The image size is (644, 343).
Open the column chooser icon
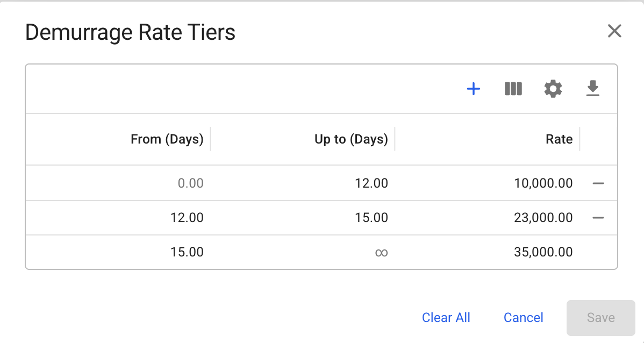[x=513, y=89]
